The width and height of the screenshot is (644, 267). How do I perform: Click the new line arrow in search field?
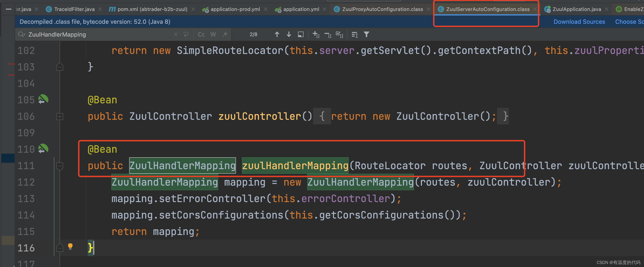[186, 34]
